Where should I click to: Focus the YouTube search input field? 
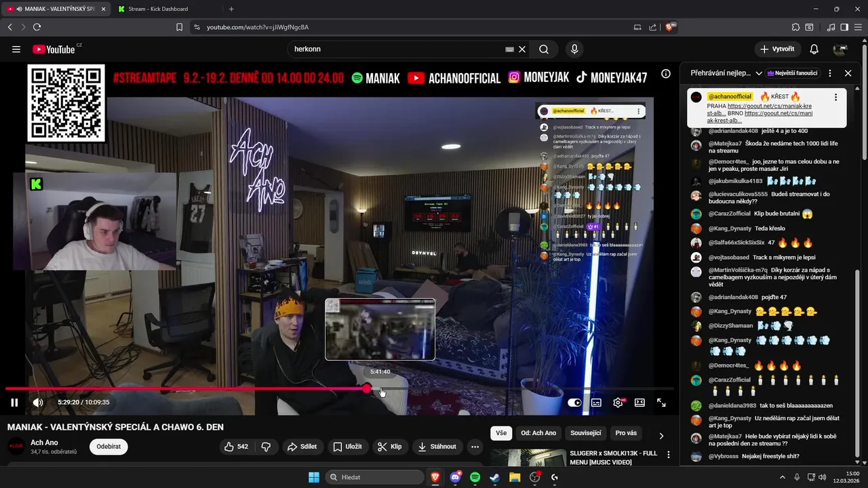coord(397,49)
